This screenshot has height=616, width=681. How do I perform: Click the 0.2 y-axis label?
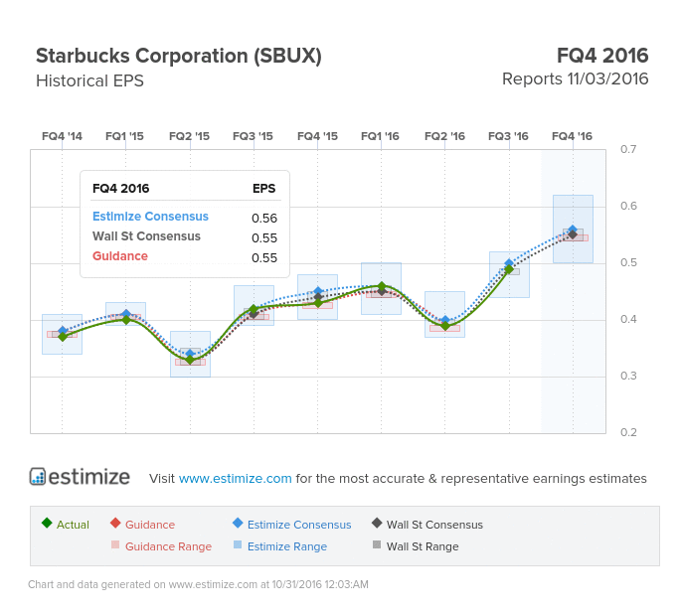point(628,432)
